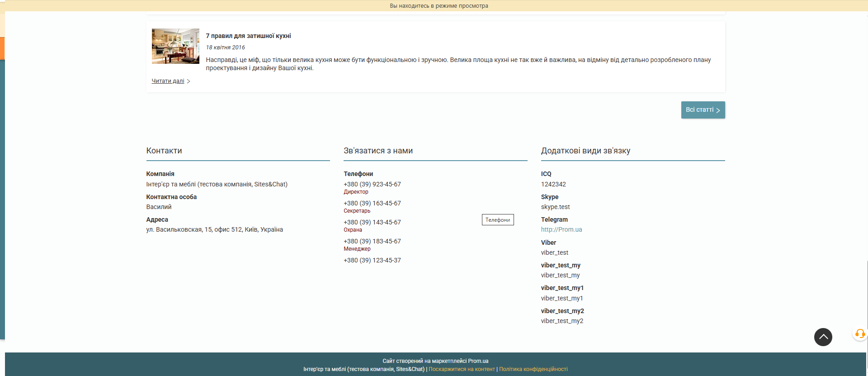Open the kitchen article thumbnail image
Viewport: 868px width, 376px height.
click(x=175, y=46)
